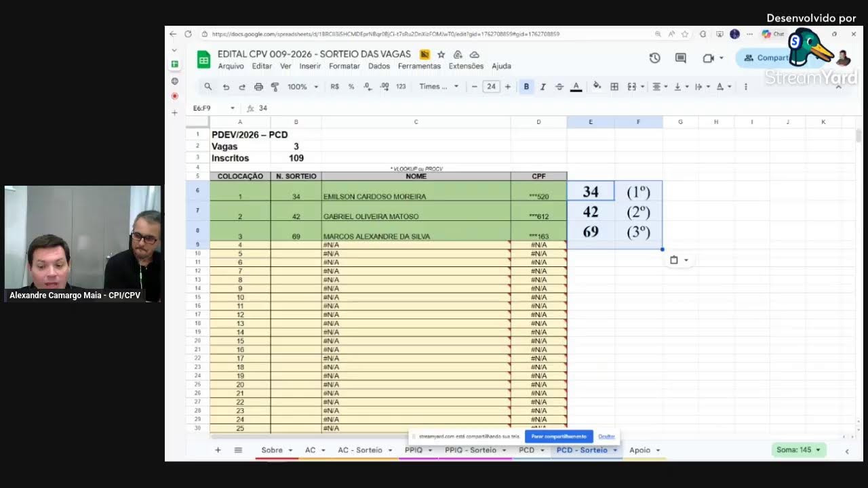Image resolution: width=868 pixels, height=488 pixels.
Task: Open the toolbar's three-dot more options
Action: [745, 87]
